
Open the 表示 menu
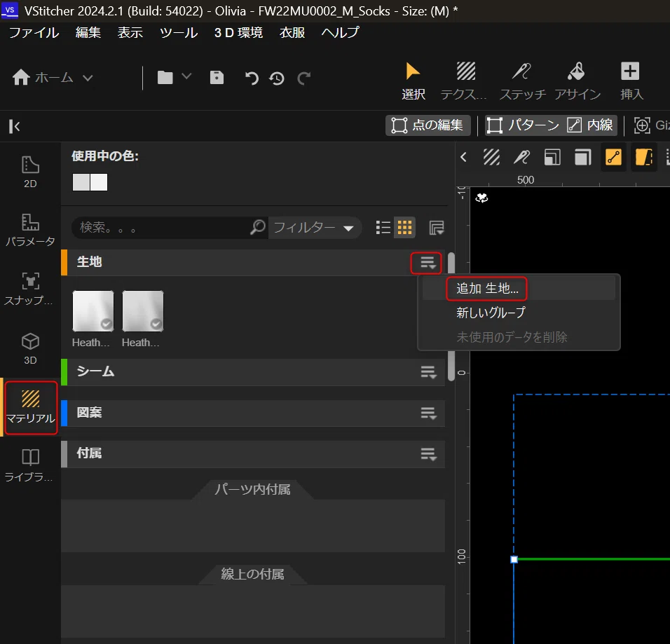tap(130, 33)
